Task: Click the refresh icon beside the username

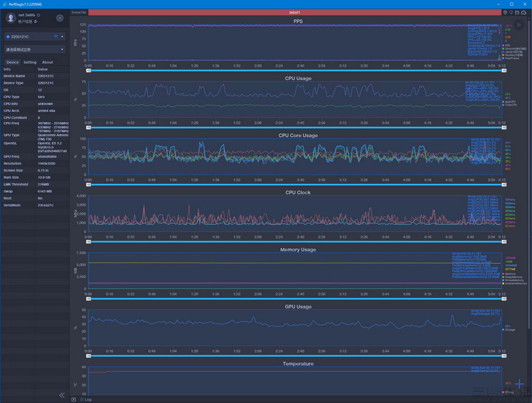Action: point(38,15)
